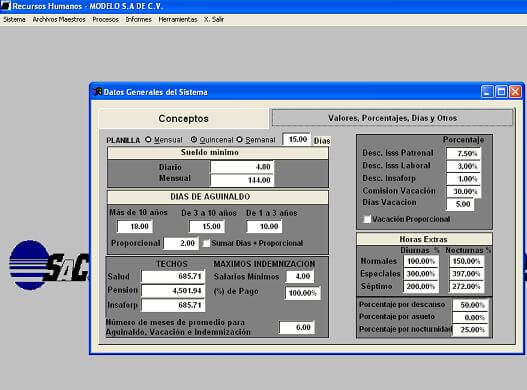Toggle the Vacación Proporcional checkbox
This screenshot has height=390, width=527.
pos(367,219)
